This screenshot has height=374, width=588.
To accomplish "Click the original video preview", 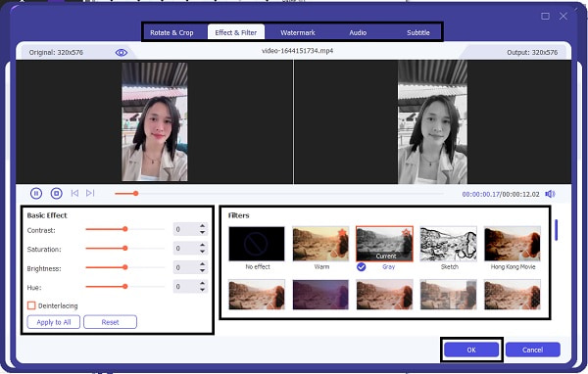I will point(155,121).
